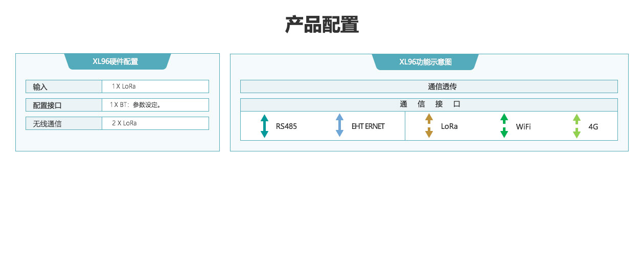Click the 配置接口 row label
The height and width of the screenshot is (264, 644).
pos(48,105)
